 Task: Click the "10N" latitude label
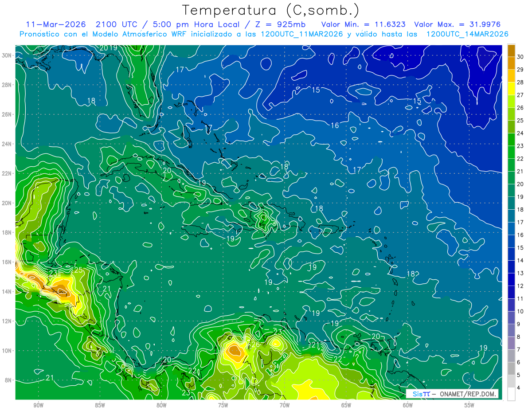point(7,350)
